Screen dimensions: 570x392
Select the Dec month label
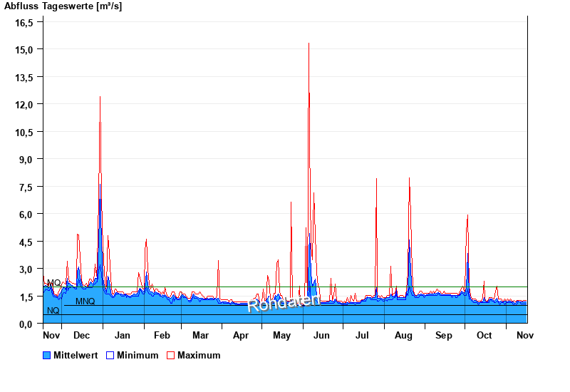82,335
